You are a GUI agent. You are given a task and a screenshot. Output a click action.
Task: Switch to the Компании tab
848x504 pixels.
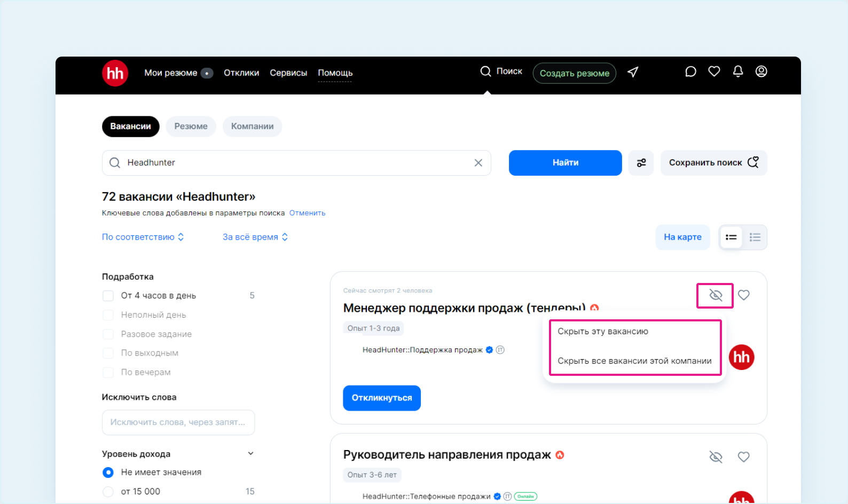253,127
